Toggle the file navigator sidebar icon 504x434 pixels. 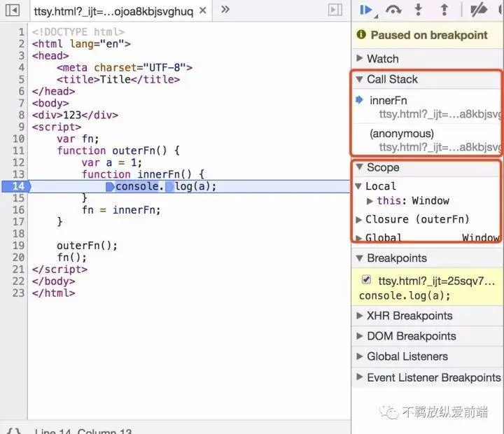click(12, 10)
